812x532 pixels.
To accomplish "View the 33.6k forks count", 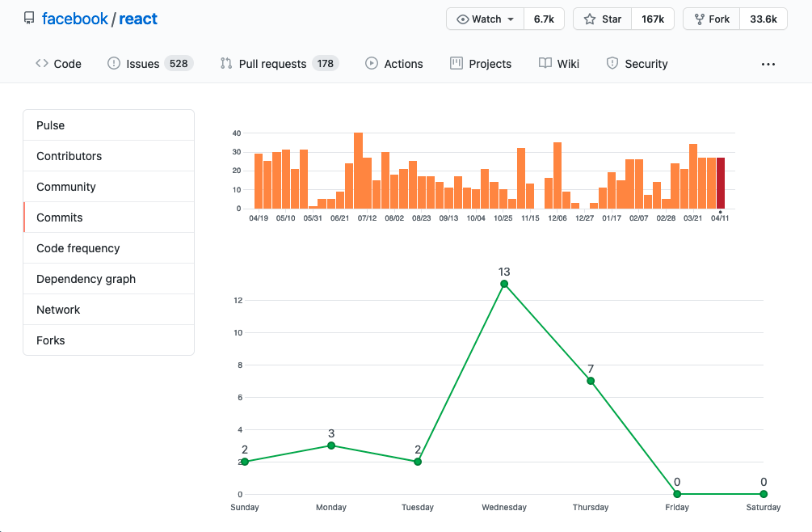I will coord(764,19).
